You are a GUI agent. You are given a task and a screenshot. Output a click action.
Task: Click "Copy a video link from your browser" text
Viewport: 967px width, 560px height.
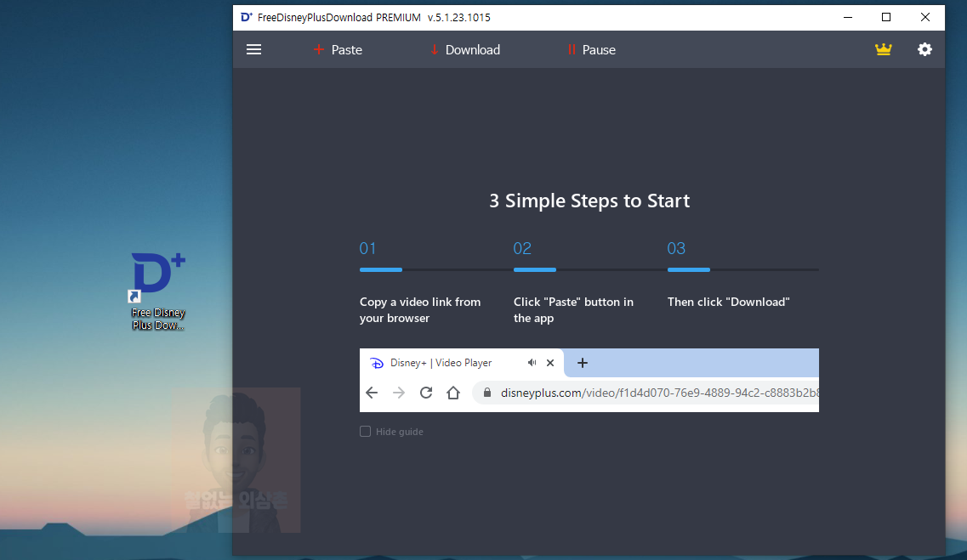click(420, 310)
